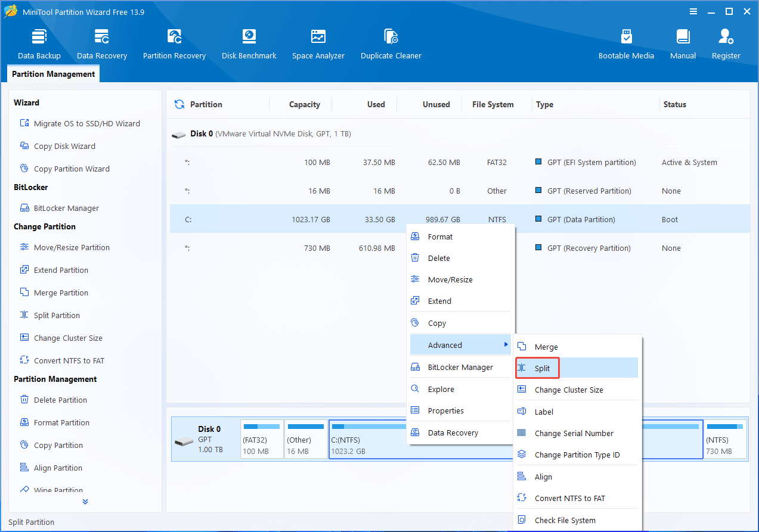Select Change Cluster Size in submenu
Screen dimensions: 759x532
(x=577, y=390)
